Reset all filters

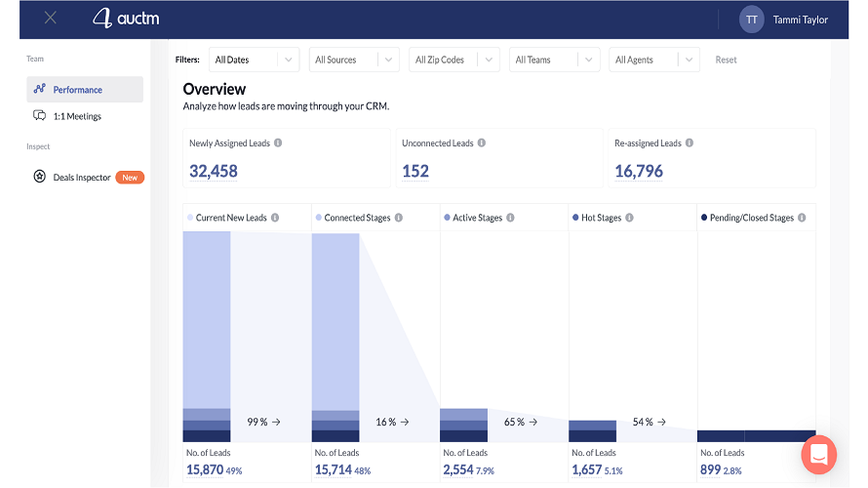click(726, 60)
